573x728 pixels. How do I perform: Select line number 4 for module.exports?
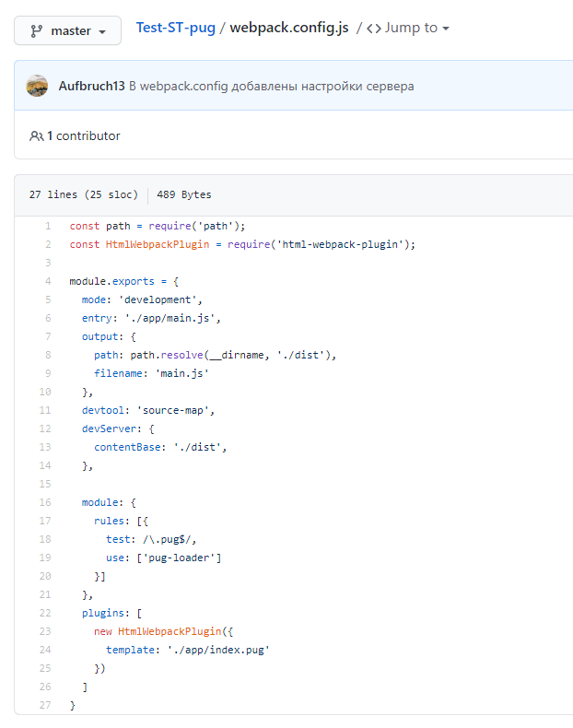(47, 281)
